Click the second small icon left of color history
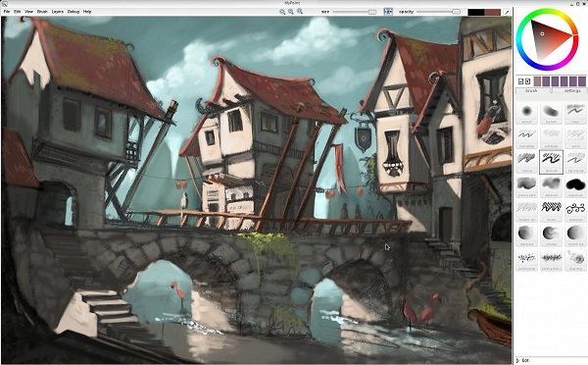This screenshot has height=365, width=588. click(527, 81)
